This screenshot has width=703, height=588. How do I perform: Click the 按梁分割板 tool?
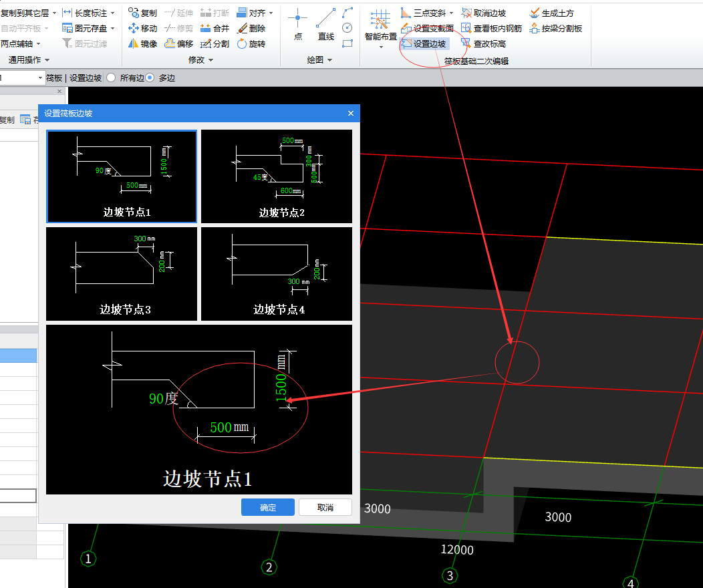555,28
